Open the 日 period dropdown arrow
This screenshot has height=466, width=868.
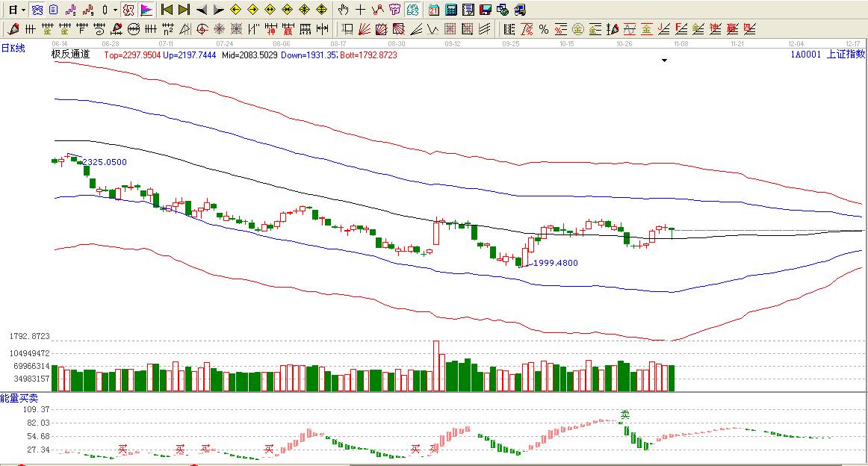(23, 10)
